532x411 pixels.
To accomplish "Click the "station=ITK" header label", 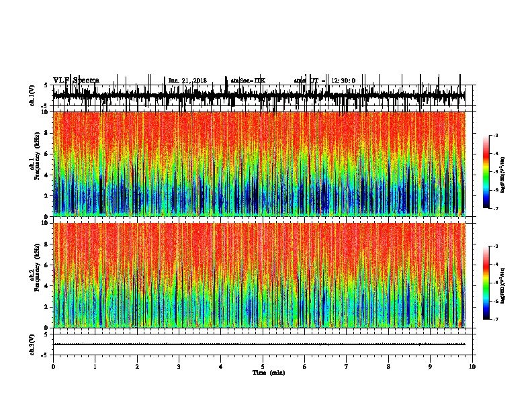I will click(248, 81).
